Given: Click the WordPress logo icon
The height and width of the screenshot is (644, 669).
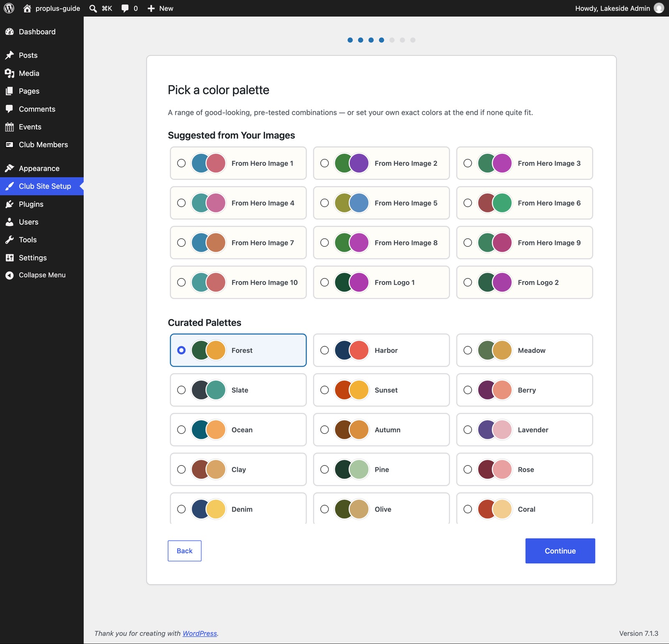Looking at the screenshot, I should (9, 8).
